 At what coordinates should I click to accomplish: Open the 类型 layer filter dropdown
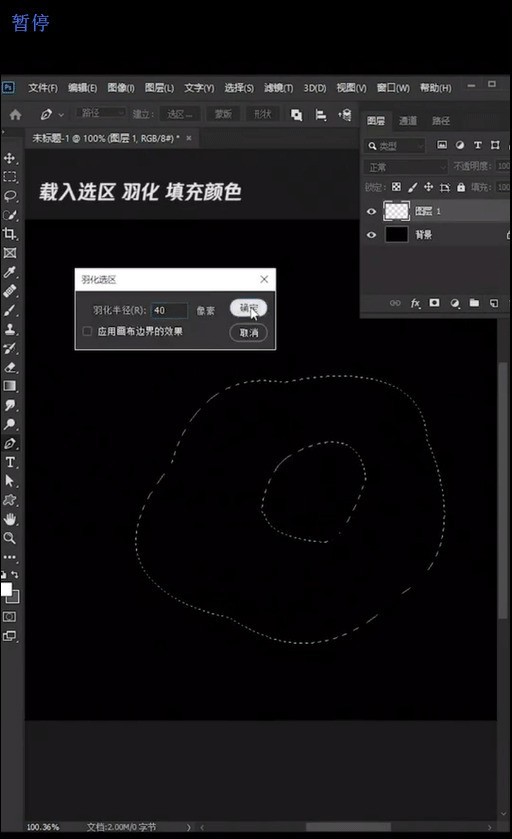pyautogui.click(x=395, y=146)
